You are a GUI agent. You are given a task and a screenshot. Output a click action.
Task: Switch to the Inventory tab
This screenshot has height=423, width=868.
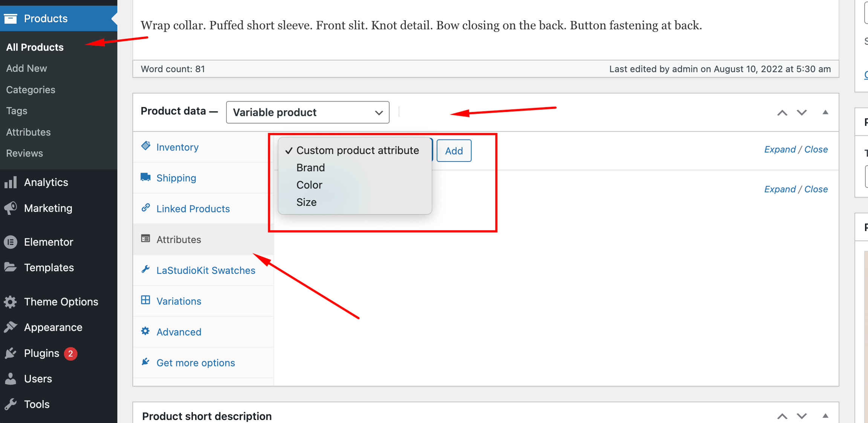(177, 147)
